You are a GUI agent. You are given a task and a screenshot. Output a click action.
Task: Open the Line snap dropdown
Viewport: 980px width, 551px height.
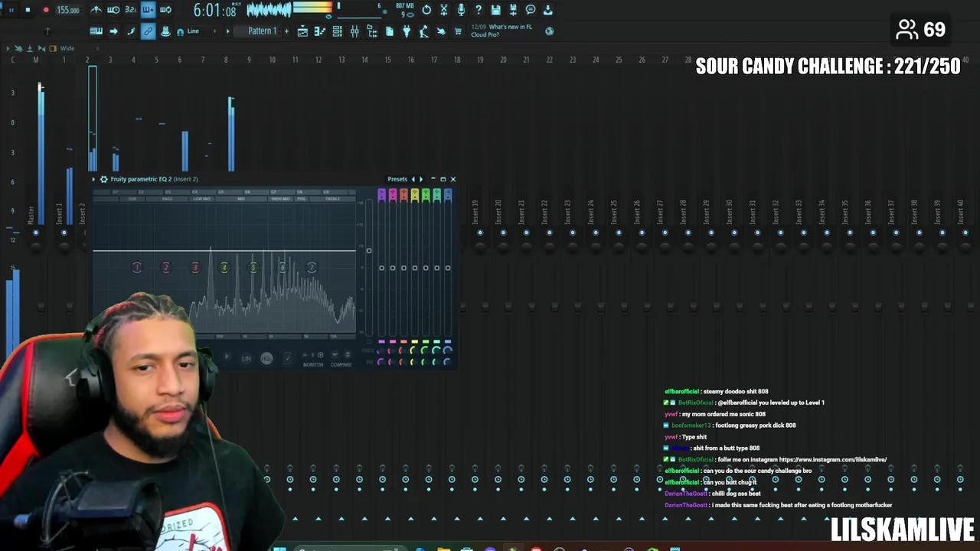tap(203, 31)
